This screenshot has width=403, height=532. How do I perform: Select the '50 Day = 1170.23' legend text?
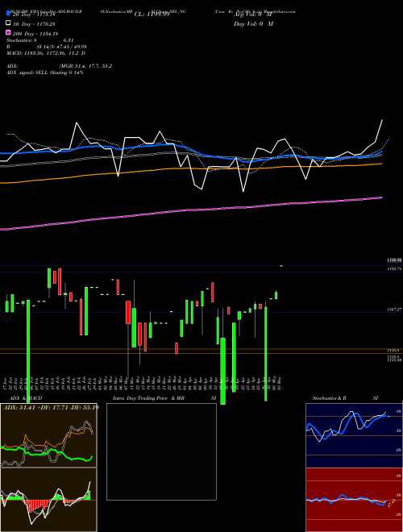pos(34,23)
